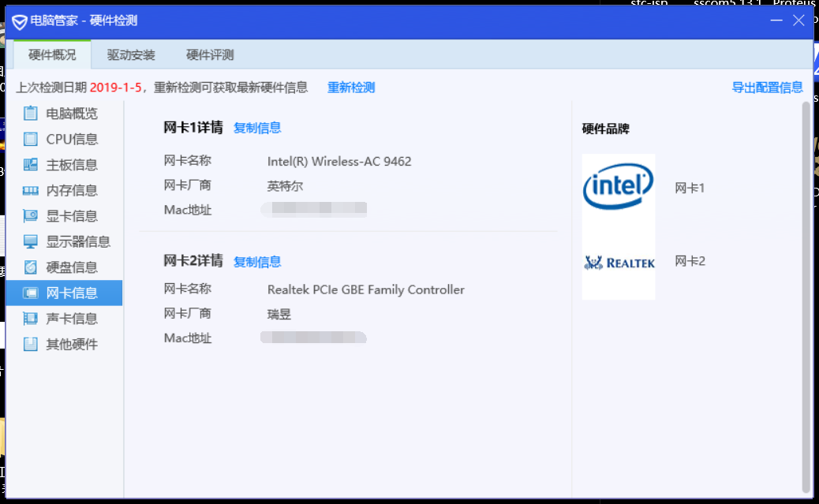Click the vertical scrollbar on the right
The height and width of the screenshot is (504, 819).
pos(806,297)
